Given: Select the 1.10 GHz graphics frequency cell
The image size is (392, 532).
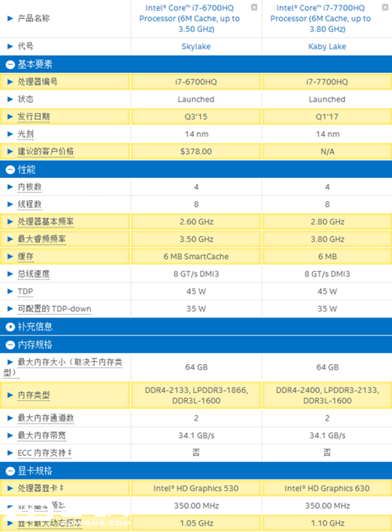Looking at the screenshot, I should 327,523.
